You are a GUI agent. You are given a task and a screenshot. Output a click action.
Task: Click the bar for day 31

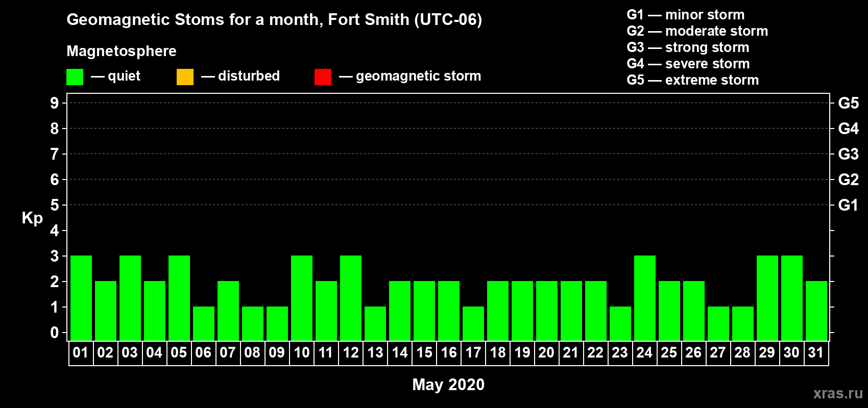816,311
